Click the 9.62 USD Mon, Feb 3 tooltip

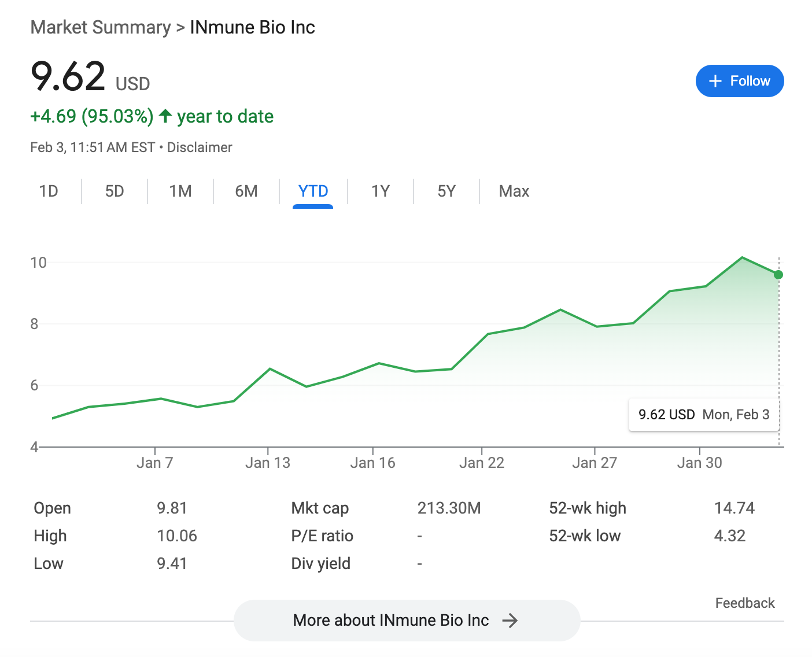click(704, 415)
